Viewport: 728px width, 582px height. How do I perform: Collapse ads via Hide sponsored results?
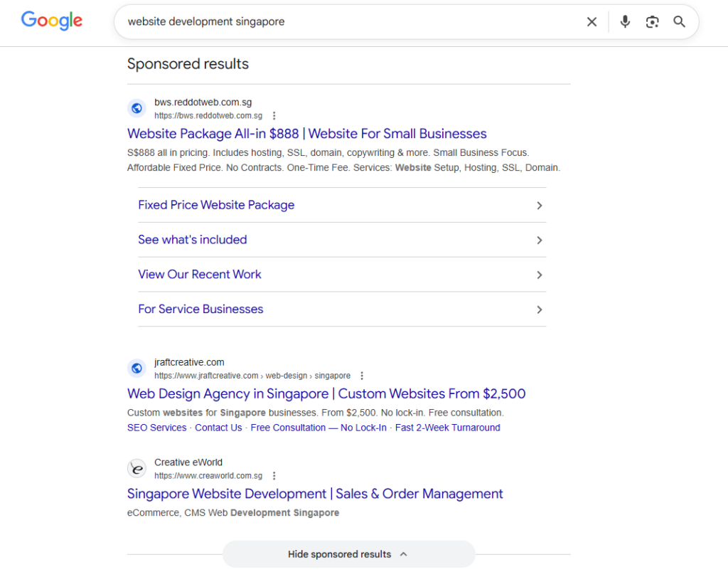[348, 554]
